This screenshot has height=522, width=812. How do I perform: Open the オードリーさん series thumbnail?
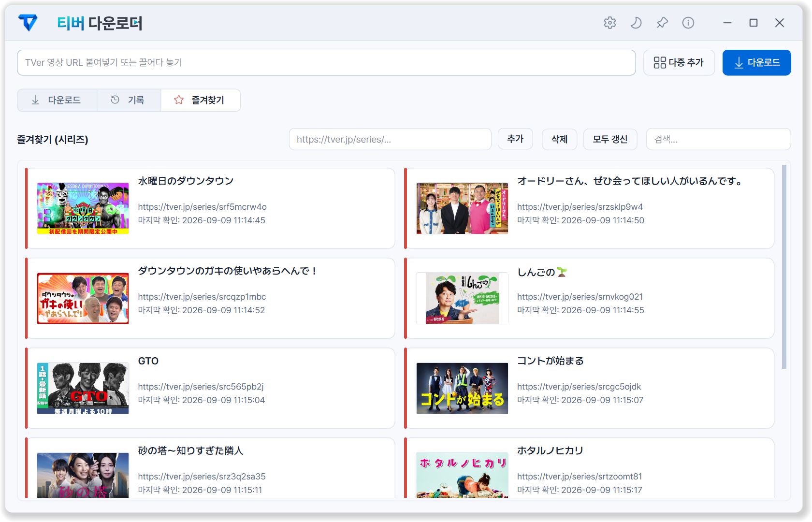click(x=462, y=208)
